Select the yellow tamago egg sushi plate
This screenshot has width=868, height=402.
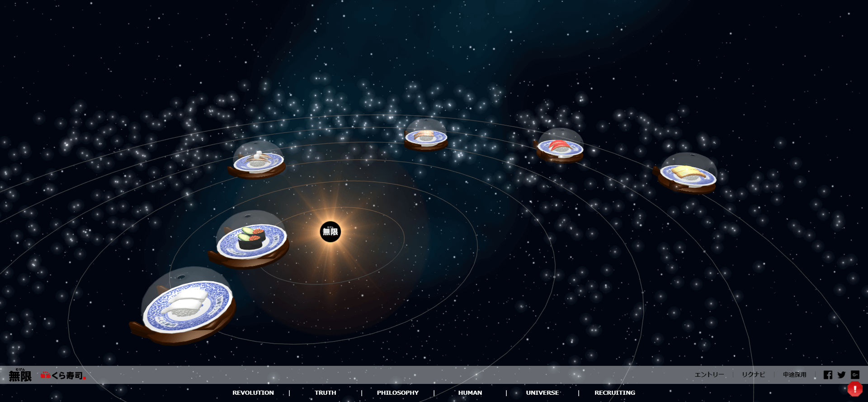tap(688, 175)
